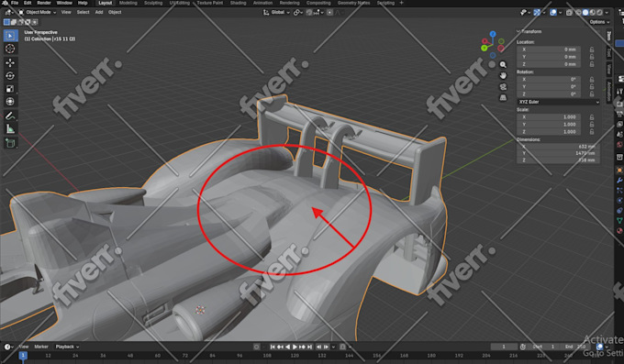Toggle lock on Location Y
The image size is (624, 364).
[x=592, y=57]
